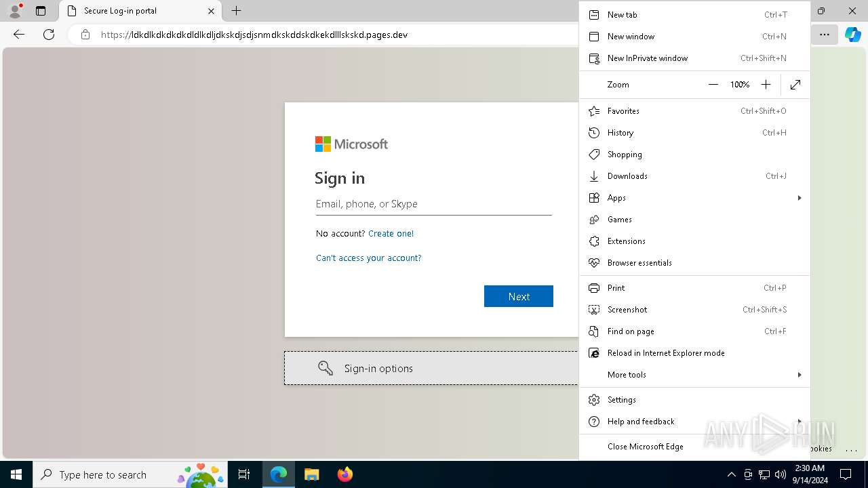The image size is (868, 488).
Task: Click the History clock icon
Action: (594, 133)
